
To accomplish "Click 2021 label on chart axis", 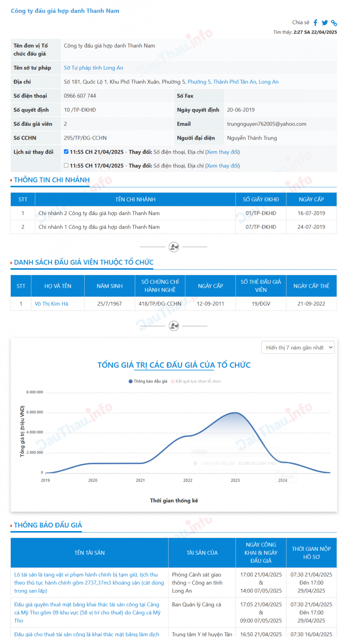I will pos(140,480).
